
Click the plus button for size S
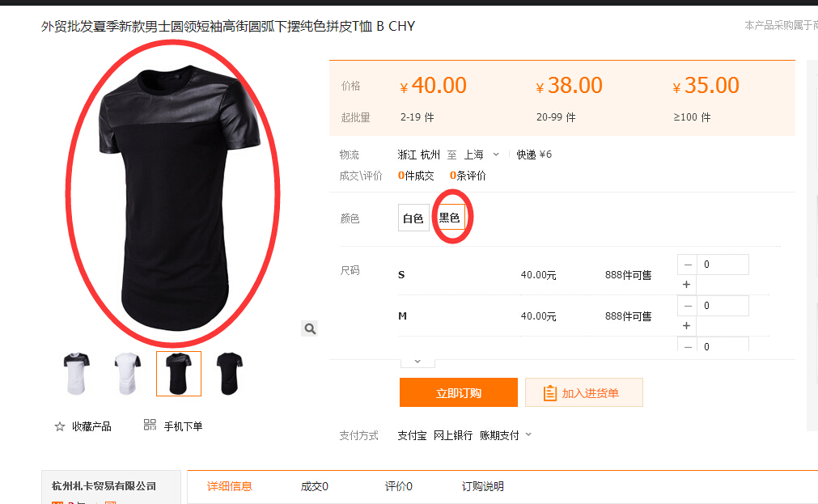point(687,284)
